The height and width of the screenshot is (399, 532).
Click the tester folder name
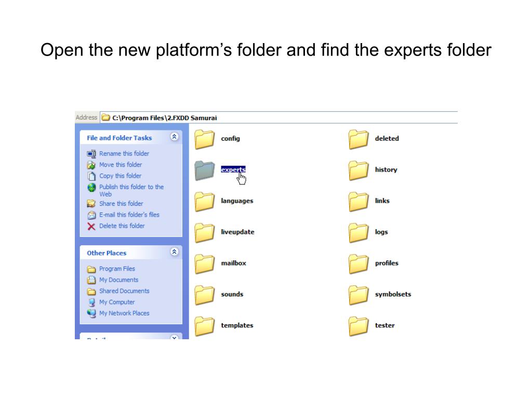click(385, 325)
